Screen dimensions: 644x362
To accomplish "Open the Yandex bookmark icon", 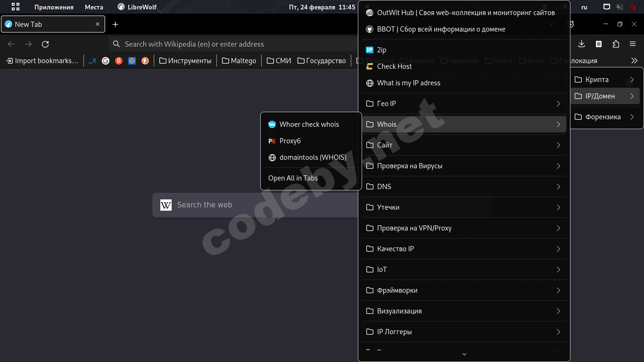I will [x=119, y=60].
